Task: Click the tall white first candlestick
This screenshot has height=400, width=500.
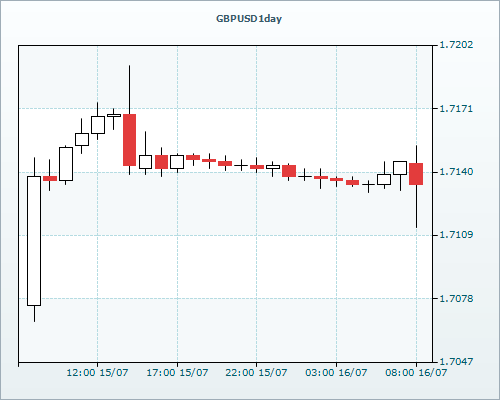Action: click(x=34, y=241)
